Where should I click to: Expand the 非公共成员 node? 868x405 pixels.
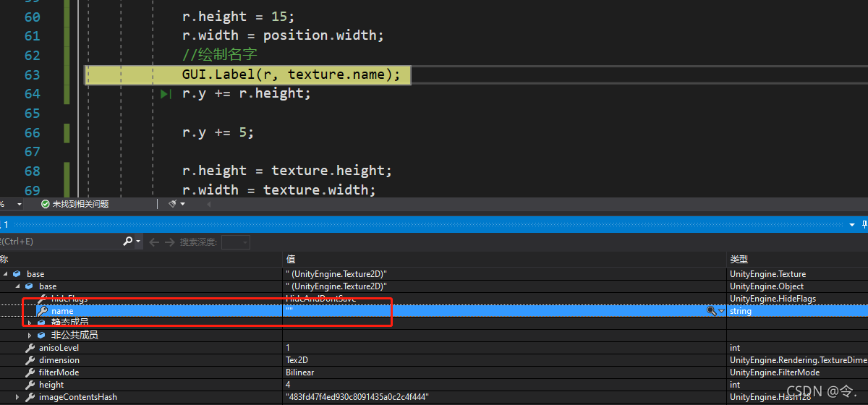[x=30, y=335]
